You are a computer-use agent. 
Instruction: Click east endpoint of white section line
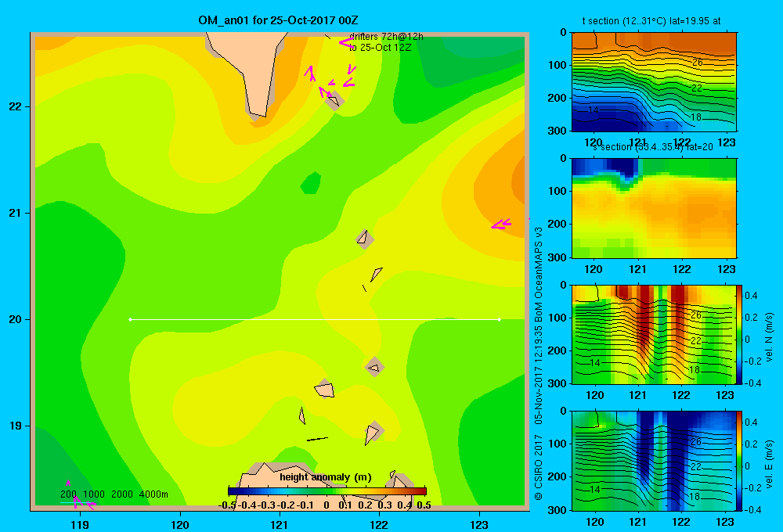coord(499,319)
